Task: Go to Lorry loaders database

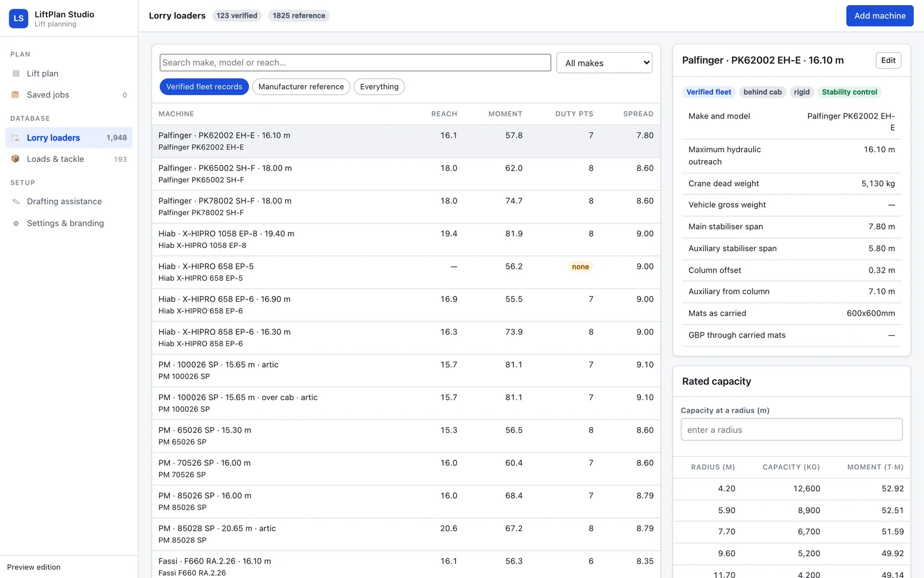Action: tap(69, 138)
